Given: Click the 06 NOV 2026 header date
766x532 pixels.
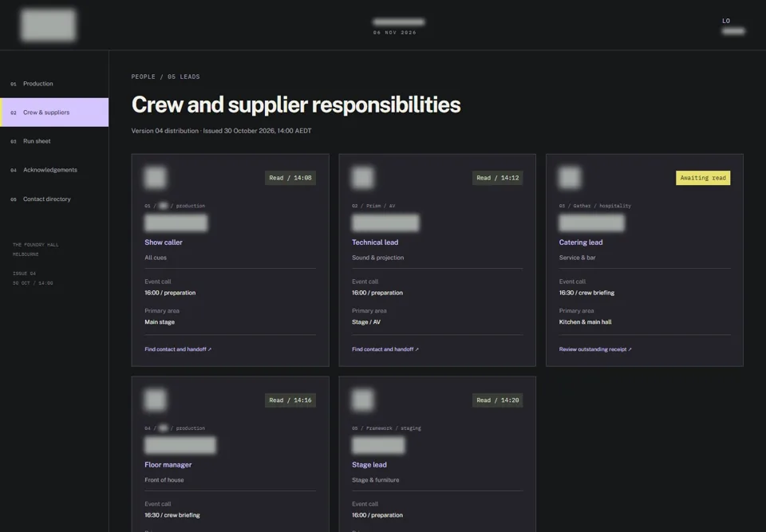Looking at the screenshot, I should click(395, 33).
